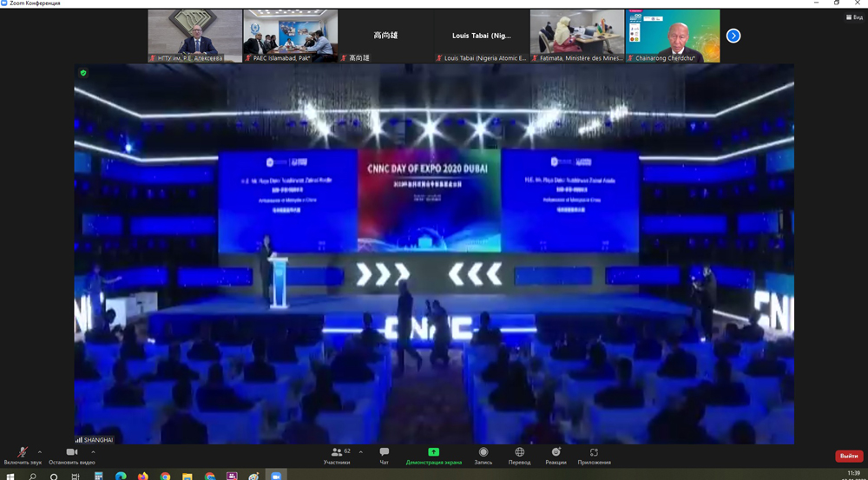Expand the participants options arrow
The image size is (868, 480).
click(361, 451)
